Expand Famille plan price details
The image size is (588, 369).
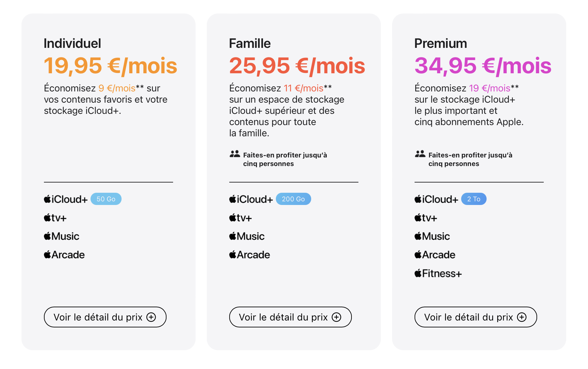[290, 317]
